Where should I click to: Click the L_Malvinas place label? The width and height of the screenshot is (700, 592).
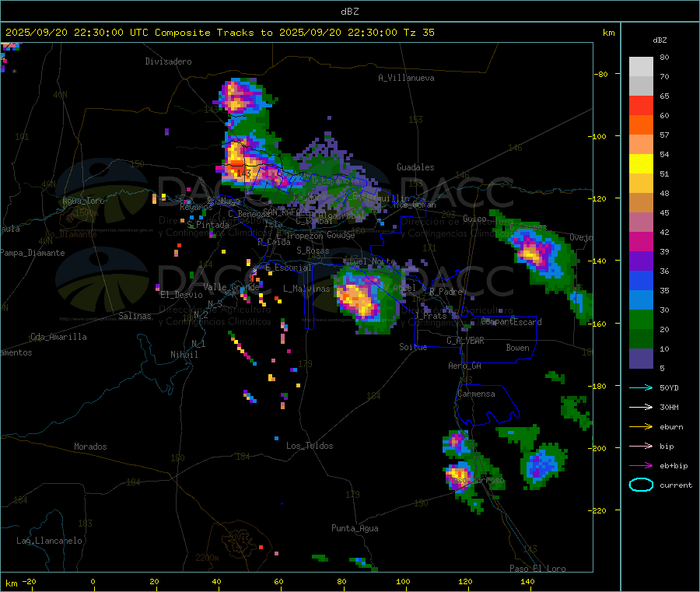pyautogui.click(x=306, y=289)
